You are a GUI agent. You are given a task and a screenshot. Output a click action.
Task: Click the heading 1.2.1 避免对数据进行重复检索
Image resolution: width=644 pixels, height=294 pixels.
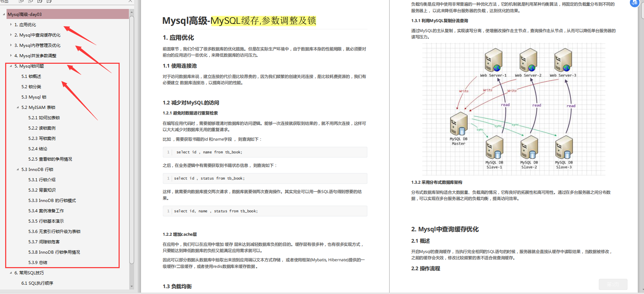(x=190, y=113)
